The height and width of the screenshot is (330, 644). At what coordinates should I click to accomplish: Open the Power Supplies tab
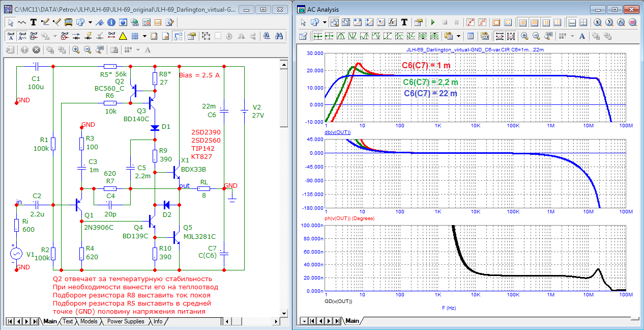[x=125, y=321]
